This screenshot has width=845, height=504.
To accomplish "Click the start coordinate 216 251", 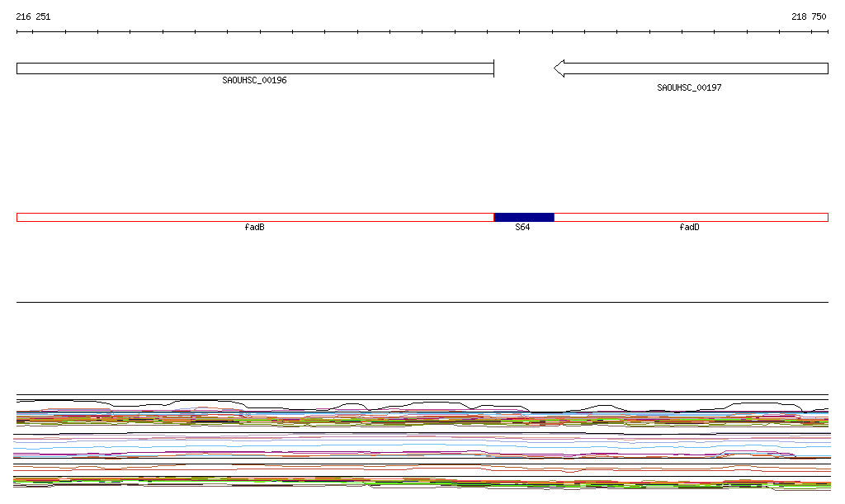I will point(33,16).
